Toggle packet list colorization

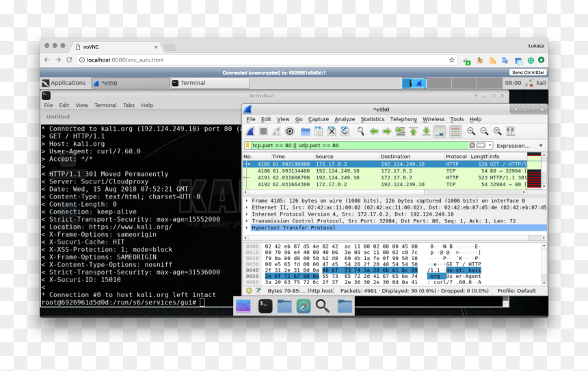(x=455, y=131)
